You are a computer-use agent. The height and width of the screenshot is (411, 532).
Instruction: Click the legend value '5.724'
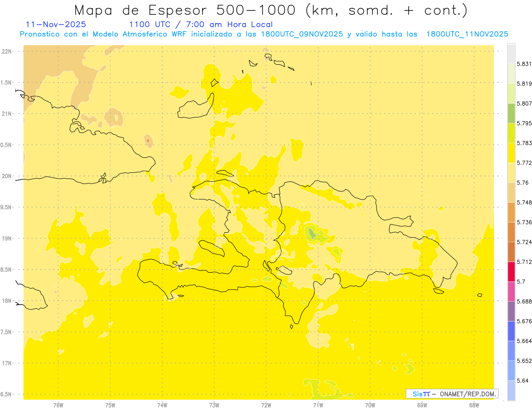click(524, 242)
